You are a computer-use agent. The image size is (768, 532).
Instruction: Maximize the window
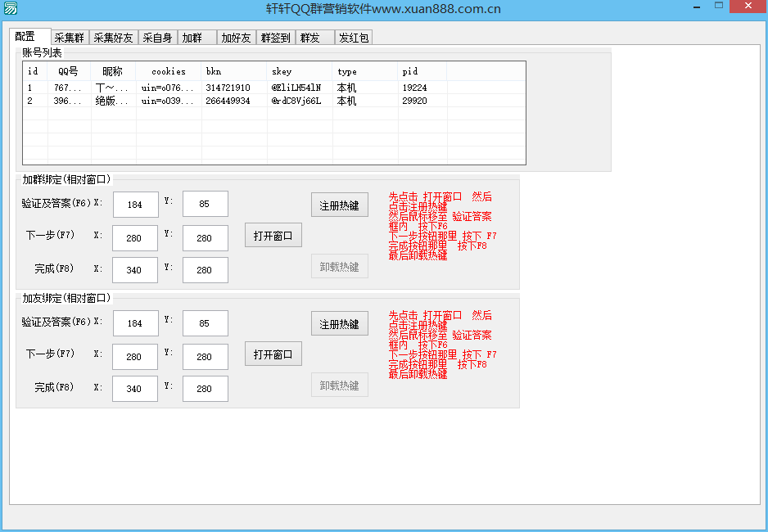click(719, 6)
